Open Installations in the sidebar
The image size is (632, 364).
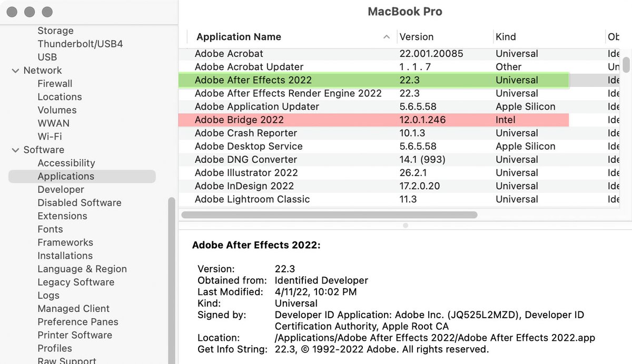click(x=65, y=255)
